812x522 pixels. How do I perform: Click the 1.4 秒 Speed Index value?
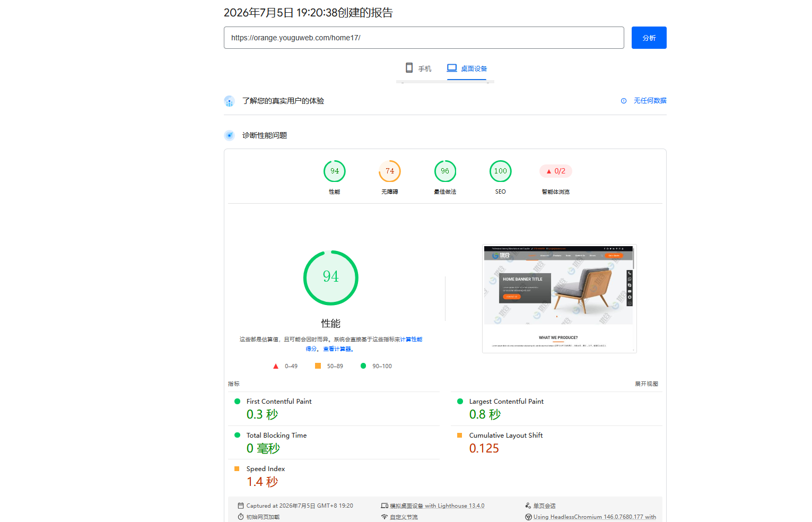click(263, 482)
